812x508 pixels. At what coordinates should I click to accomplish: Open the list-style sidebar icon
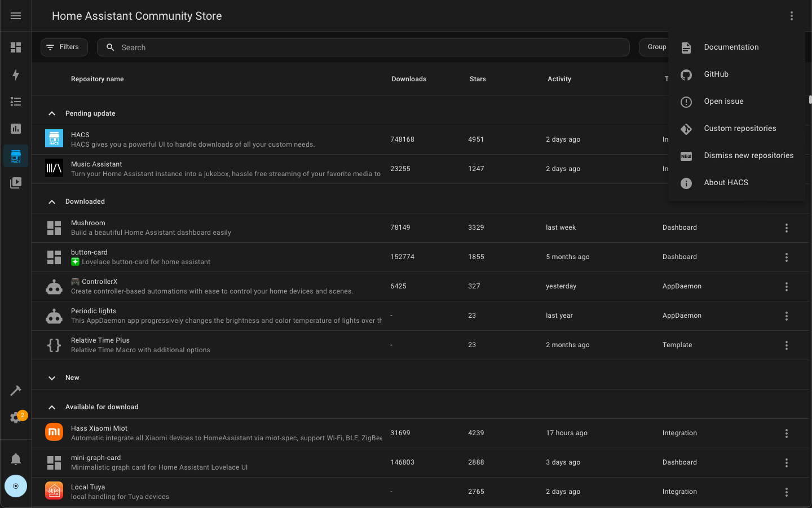[x=16, y=102]
